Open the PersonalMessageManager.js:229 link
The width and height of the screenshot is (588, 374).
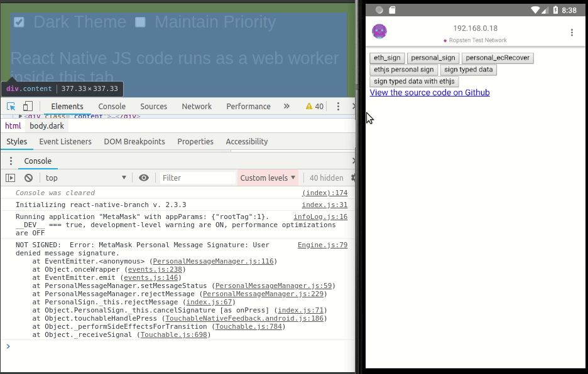click(x=263, y=294)
